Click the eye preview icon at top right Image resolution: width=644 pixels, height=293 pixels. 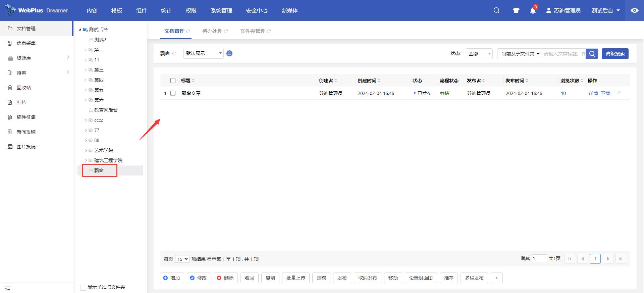[x=635, y=10]
